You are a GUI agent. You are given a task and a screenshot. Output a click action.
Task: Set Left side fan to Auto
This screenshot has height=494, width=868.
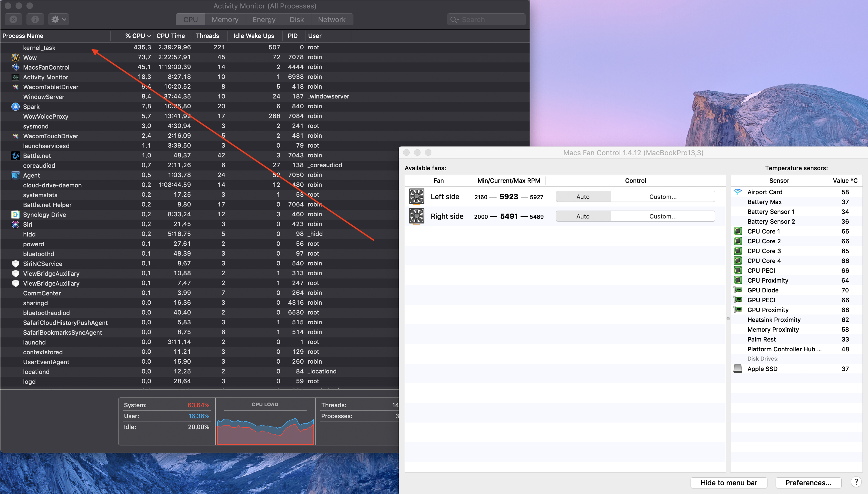point(583,197)
